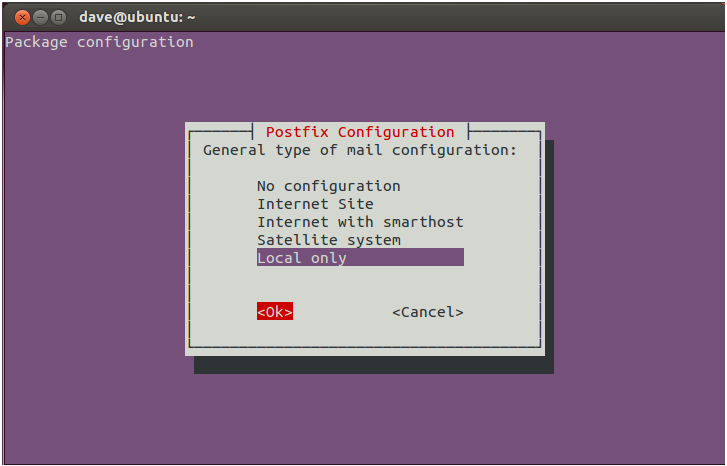Click the Package configuration header text

(99, 42)
